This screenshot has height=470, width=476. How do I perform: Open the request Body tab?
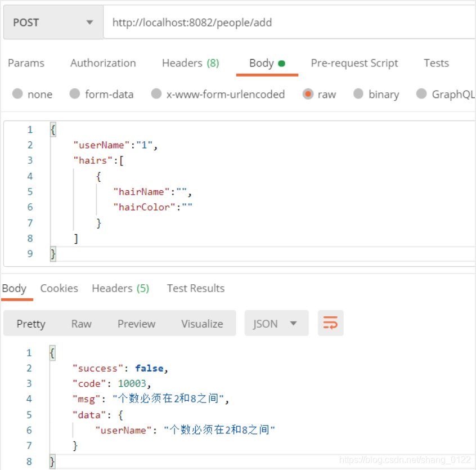[267, 63]
